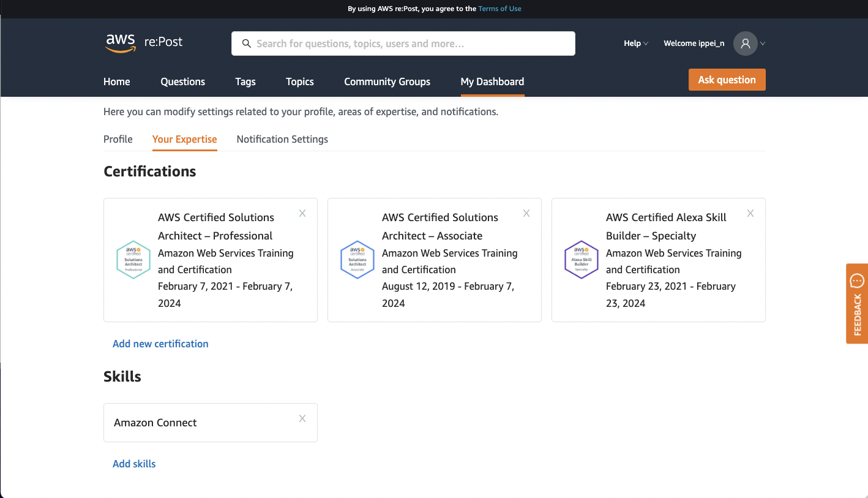Remove the Solutions Architect Associate certification
This screenshot has height=498, width=868.
pyautogui.click(x=526, y=213)
